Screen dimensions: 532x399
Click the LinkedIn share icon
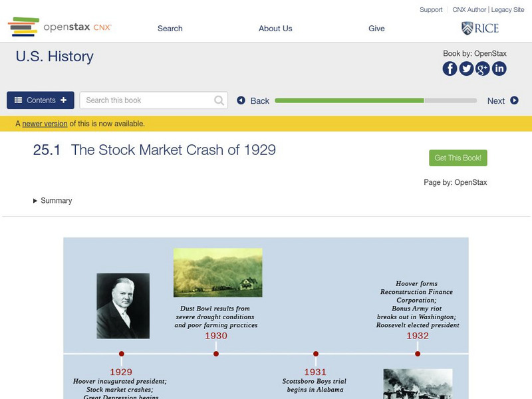499,68
